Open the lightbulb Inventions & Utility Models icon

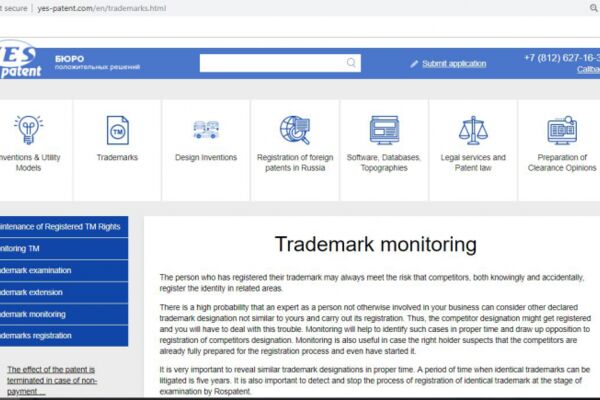point(28,130)
